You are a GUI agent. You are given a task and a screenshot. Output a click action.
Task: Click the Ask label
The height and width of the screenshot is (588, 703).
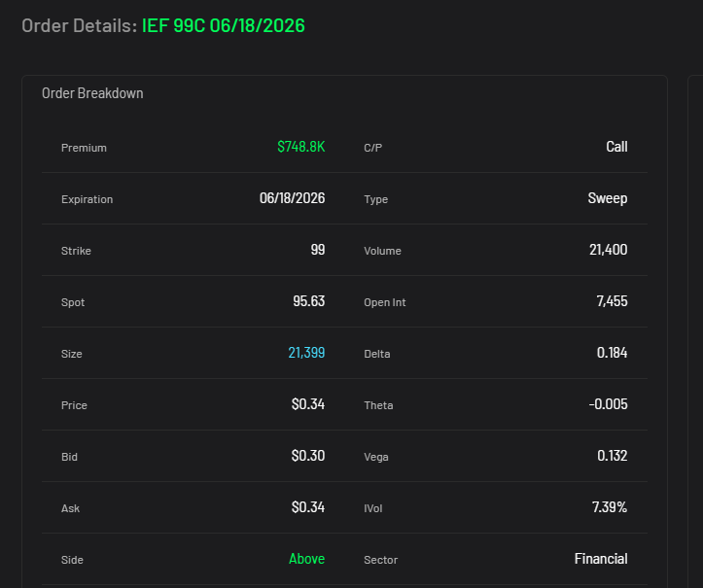(70, 508)
